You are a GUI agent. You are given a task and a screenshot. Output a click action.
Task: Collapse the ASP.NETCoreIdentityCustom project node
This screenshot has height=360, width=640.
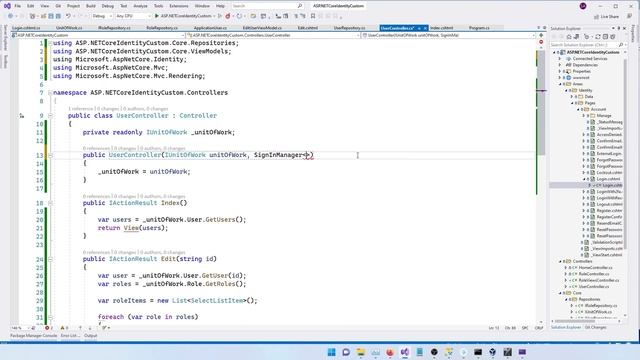pyautogui.click(x=554, y=52)
